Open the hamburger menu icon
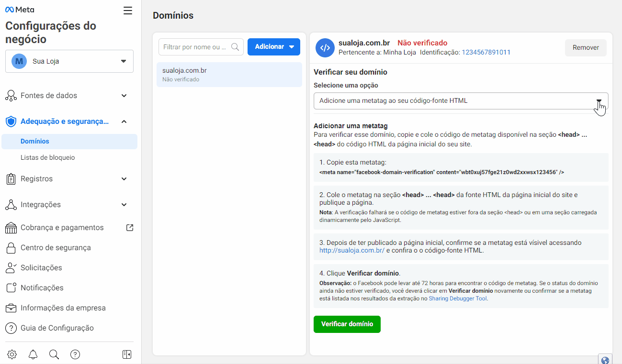This screenshot has width=622, height=364. point(128,11)
